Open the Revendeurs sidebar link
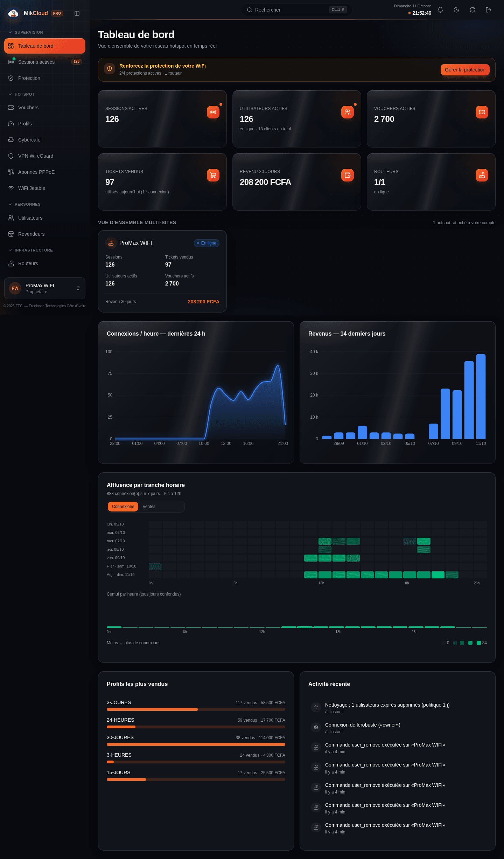This screenshot has width=504, height=859. 45,234
